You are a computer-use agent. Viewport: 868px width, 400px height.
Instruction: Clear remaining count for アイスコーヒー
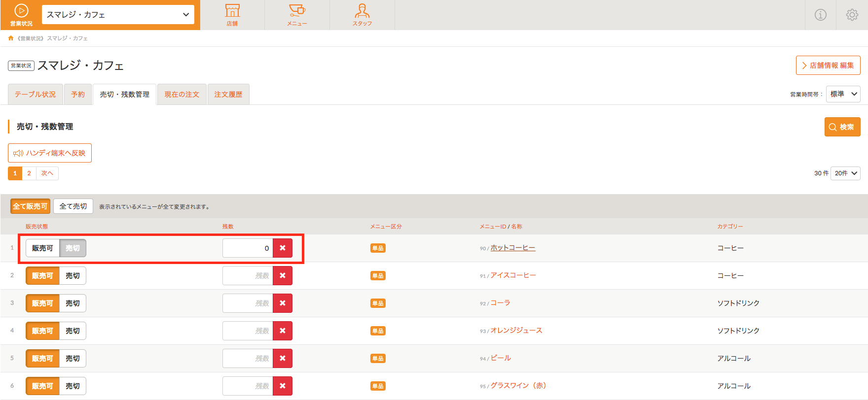283,275
